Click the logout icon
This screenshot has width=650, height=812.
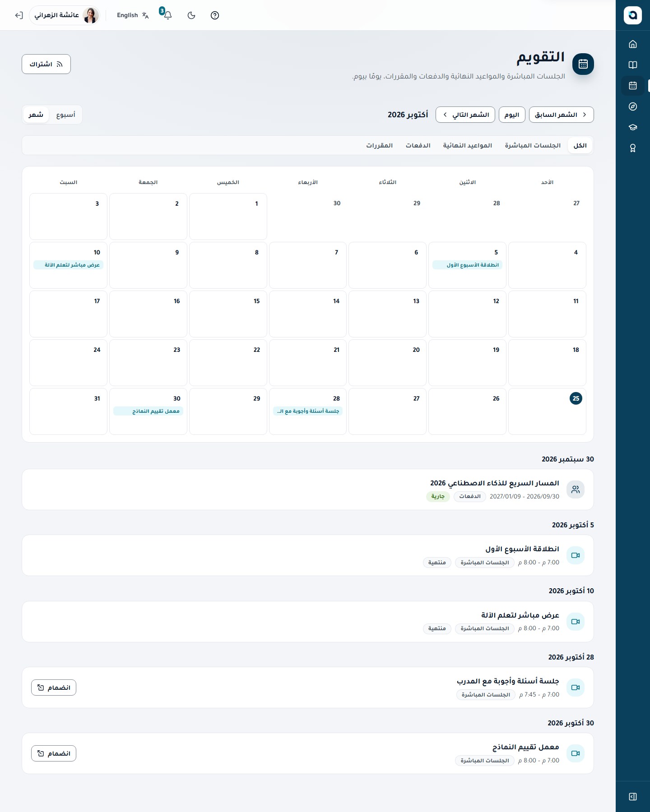click(x=19, y=15)
